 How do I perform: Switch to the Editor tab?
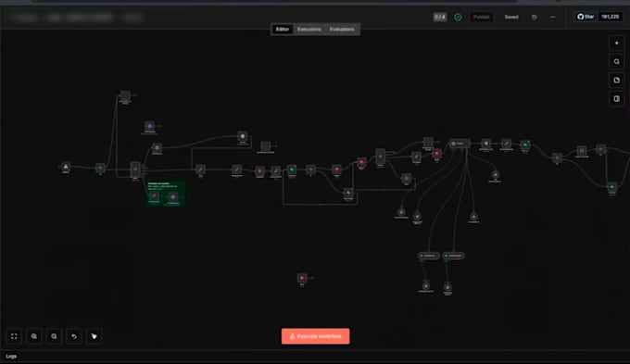pos(282,30)
